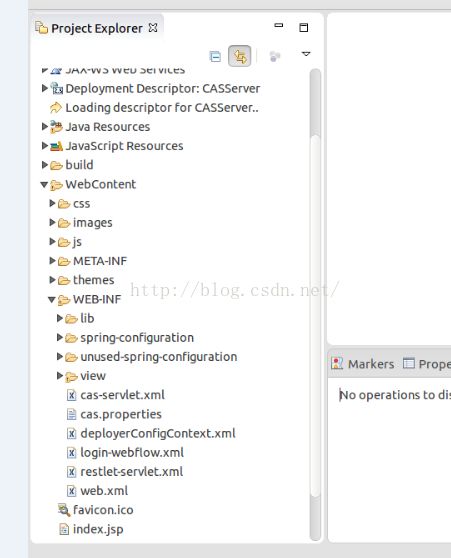The width and height of the screenshot is (451, 558).
Task: Click the view folder icon
Action: (71, 377)
